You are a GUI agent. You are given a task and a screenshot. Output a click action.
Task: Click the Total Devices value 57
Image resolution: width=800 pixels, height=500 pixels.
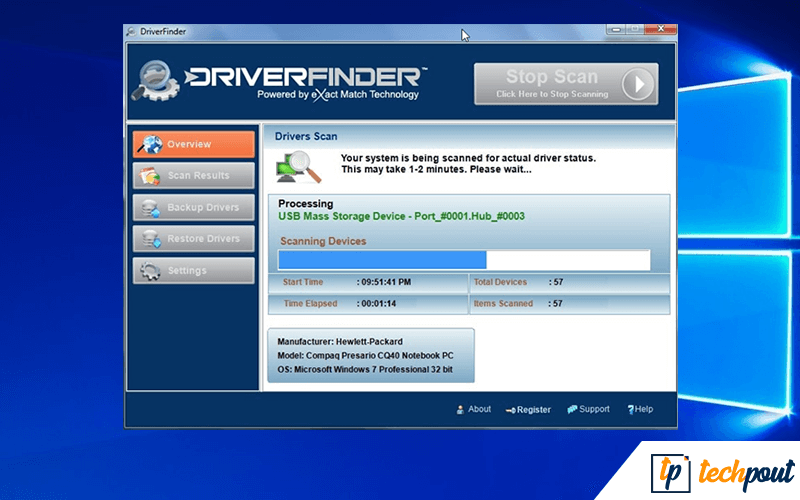coord(558,282)
